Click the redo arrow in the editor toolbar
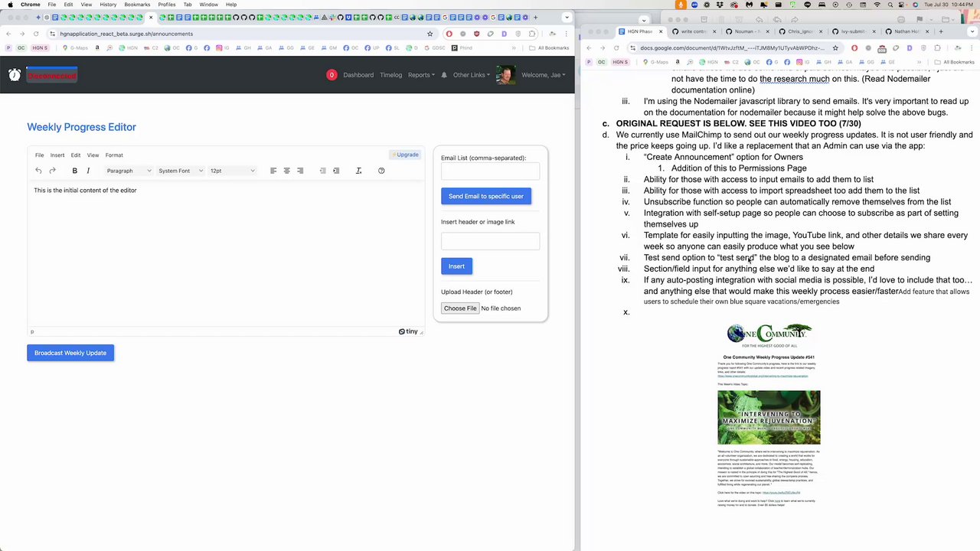 (52, 171)
